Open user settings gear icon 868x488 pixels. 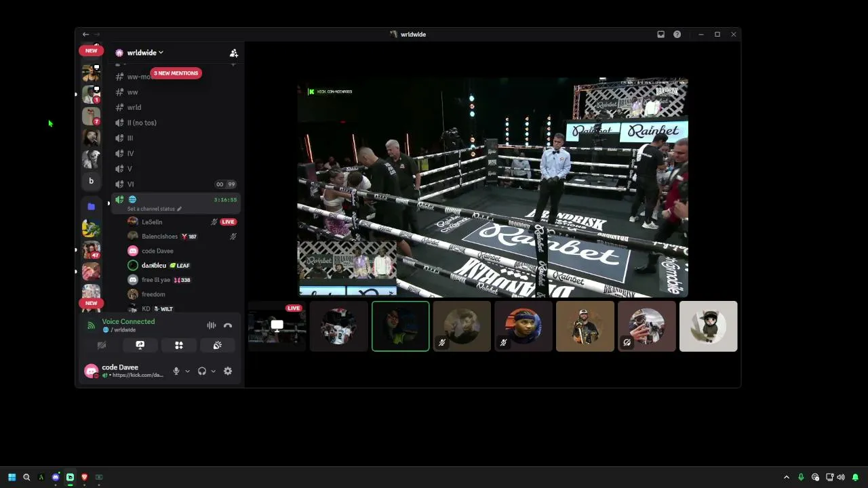coord(228,371)
